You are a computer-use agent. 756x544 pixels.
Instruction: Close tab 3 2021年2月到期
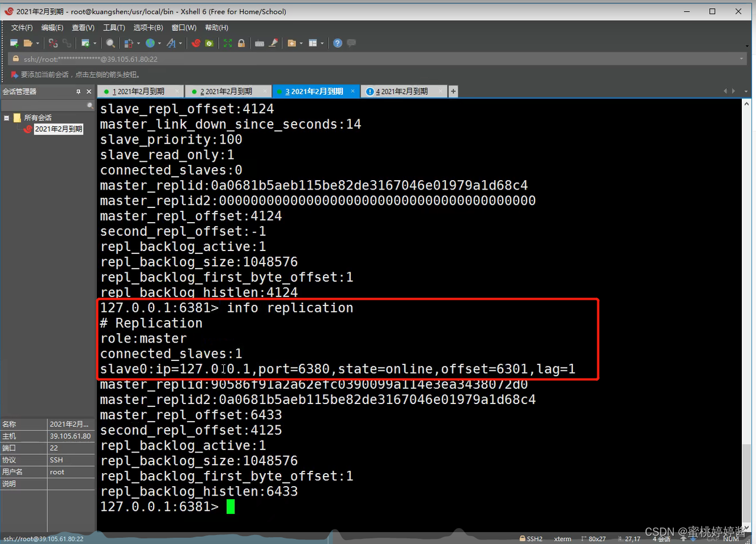click(x=353, y=91)
